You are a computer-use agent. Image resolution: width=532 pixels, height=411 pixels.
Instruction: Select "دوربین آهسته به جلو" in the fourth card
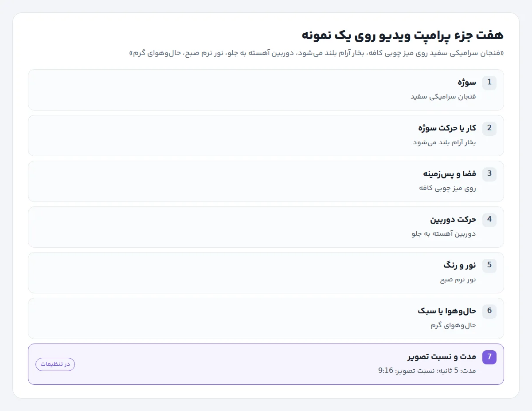444,233
